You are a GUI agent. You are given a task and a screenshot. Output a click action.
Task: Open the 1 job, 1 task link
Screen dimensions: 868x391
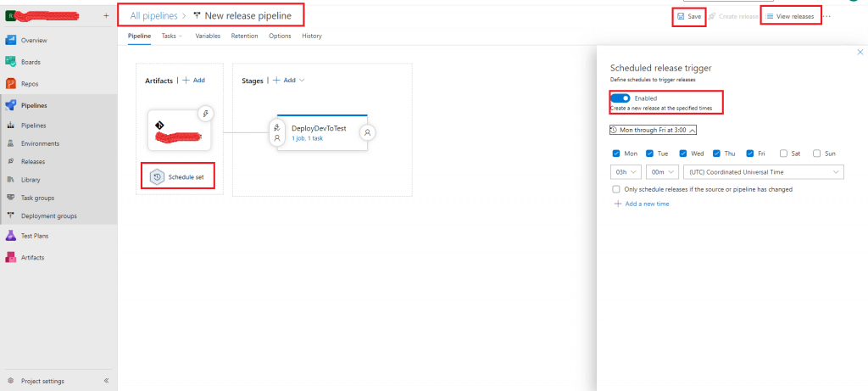[307, 138]
